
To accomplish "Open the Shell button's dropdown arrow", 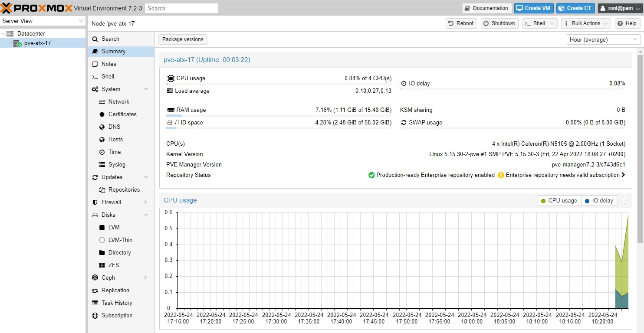I will 552,23.
